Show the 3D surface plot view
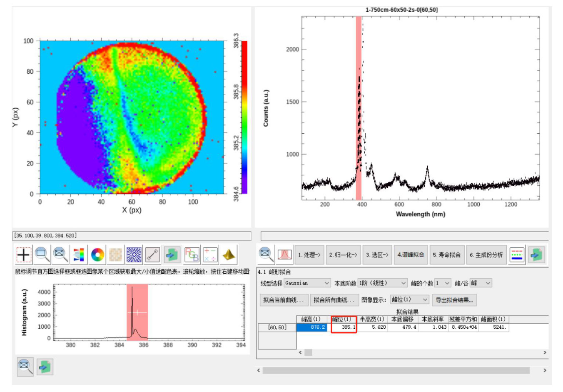Screen dimensions: 563x392 [228, 254]
